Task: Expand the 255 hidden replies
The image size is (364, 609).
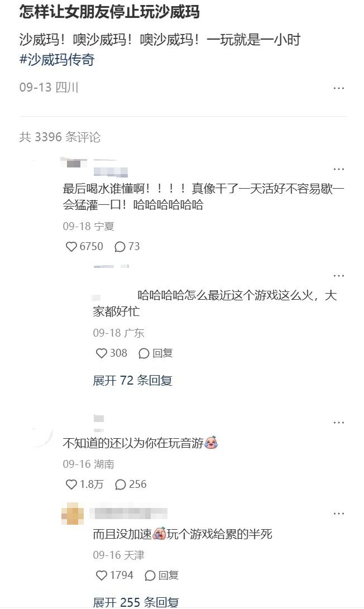Action: [x=136, y=602]
